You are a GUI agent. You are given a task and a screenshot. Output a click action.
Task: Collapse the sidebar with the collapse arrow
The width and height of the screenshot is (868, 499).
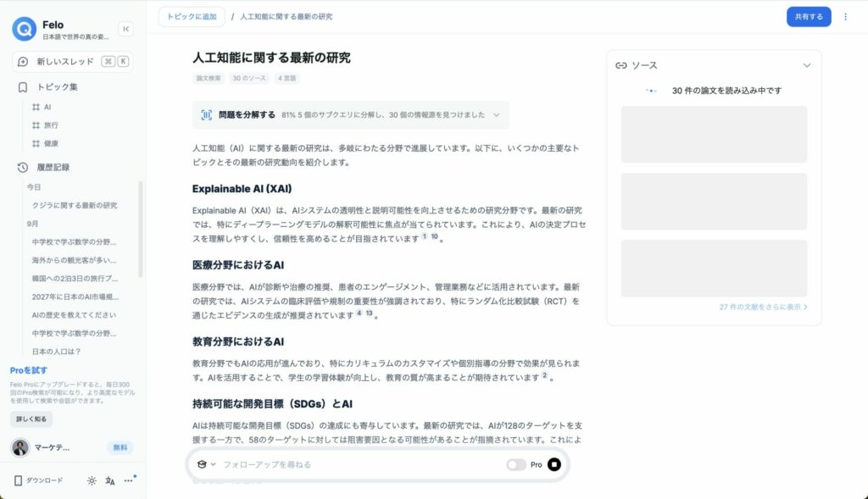tap(125, 30)
